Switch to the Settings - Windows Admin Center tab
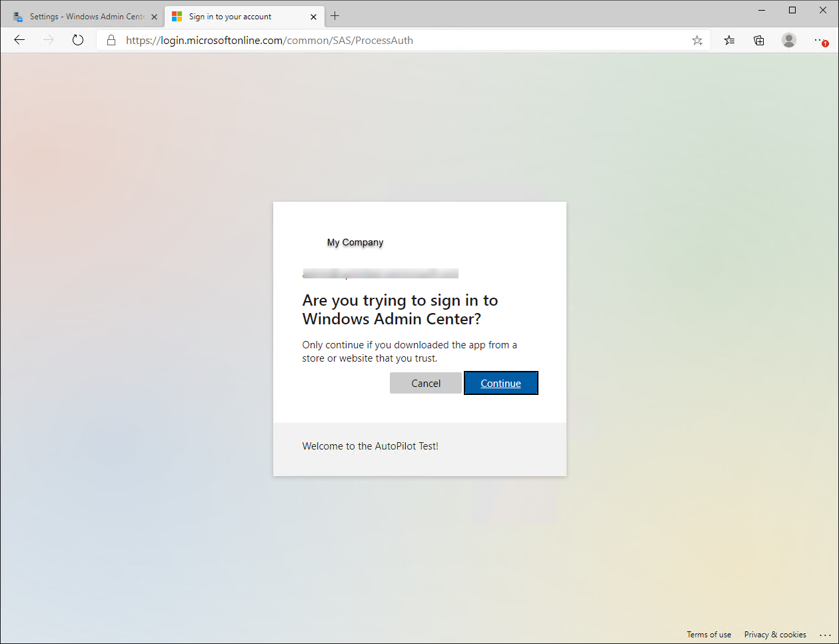This screenshot has width=839, height=644. point(83,17)
